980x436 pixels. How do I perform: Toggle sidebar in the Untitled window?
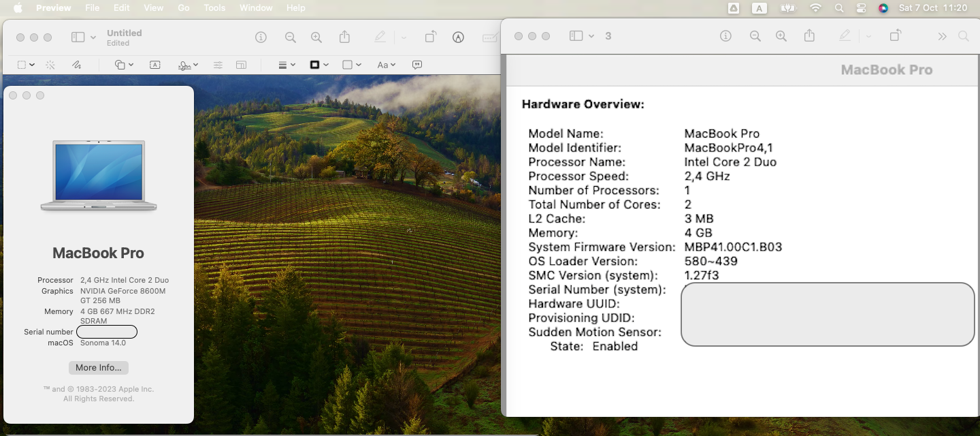coord(78,37)
